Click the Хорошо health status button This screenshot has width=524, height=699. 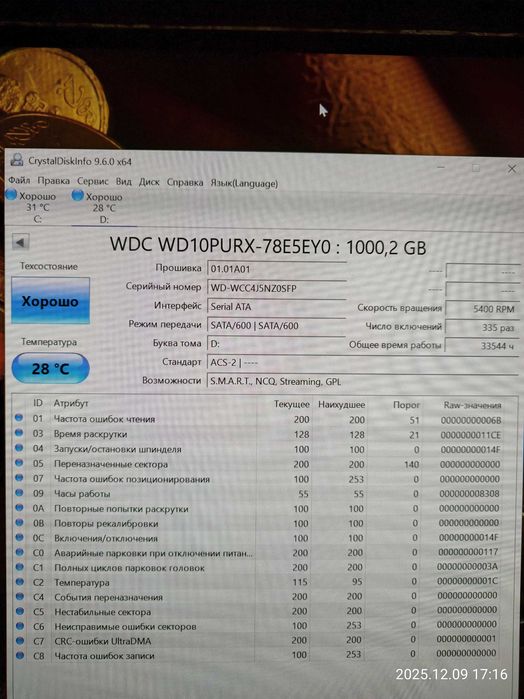[50, 301]
